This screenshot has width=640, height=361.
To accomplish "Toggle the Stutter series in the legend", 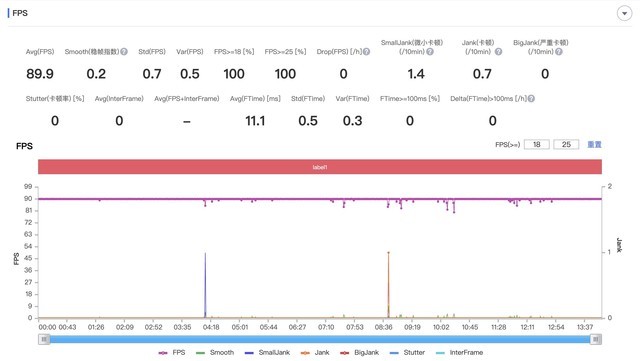I will tap(407, 352).
